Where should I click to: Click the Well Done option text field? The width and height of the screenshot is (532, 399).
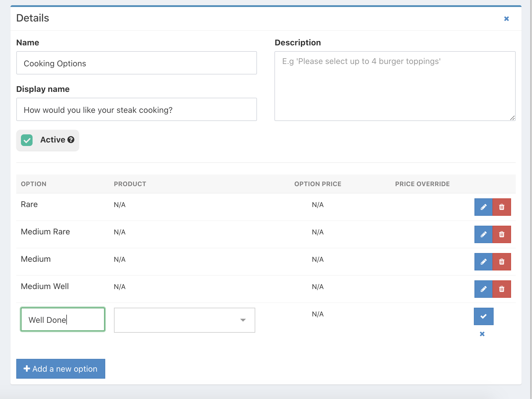tap(63, 320)
